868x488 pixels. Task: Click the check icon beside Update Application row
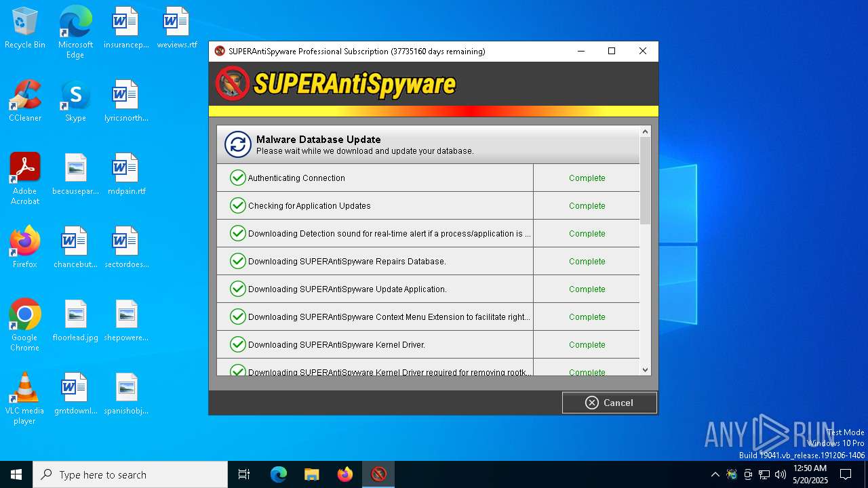click(237, 289)
